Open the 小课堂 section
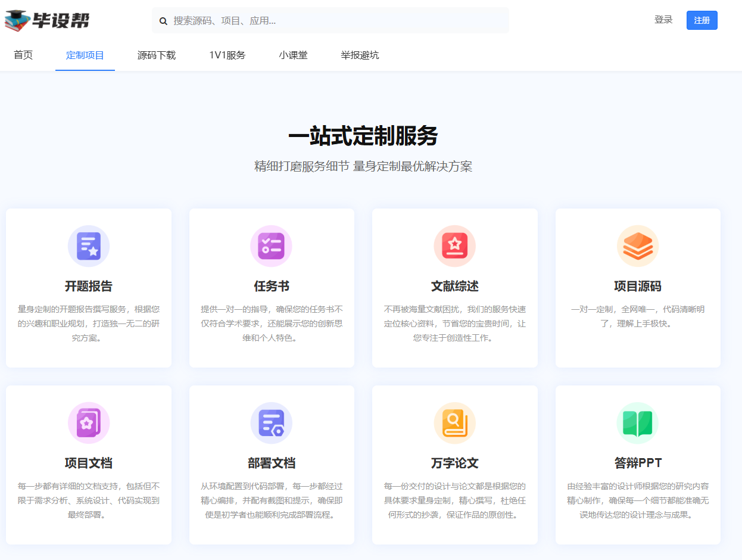Viewport: 742px width, 560px height. (293, 55)
